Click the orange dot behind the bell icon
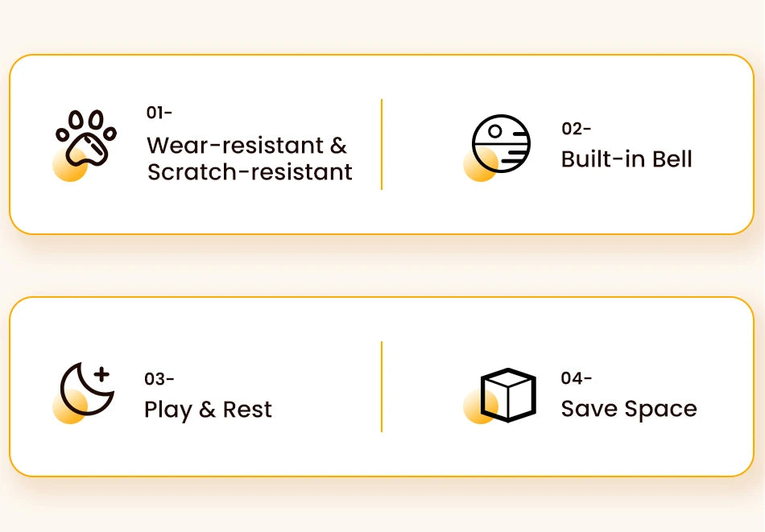765x532 pixels. [x=478, y=167]
